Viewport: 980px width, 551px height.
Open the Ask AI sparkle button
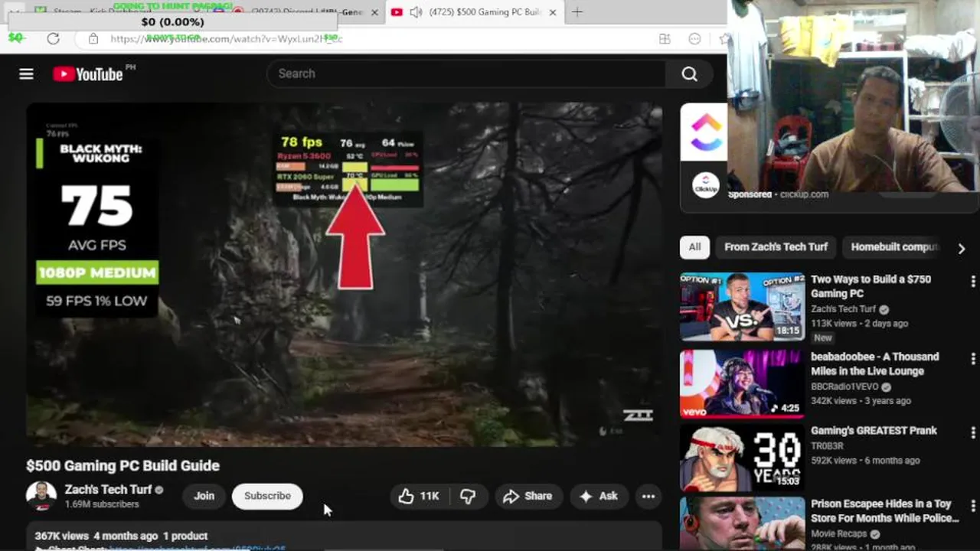tap(599, 496)
